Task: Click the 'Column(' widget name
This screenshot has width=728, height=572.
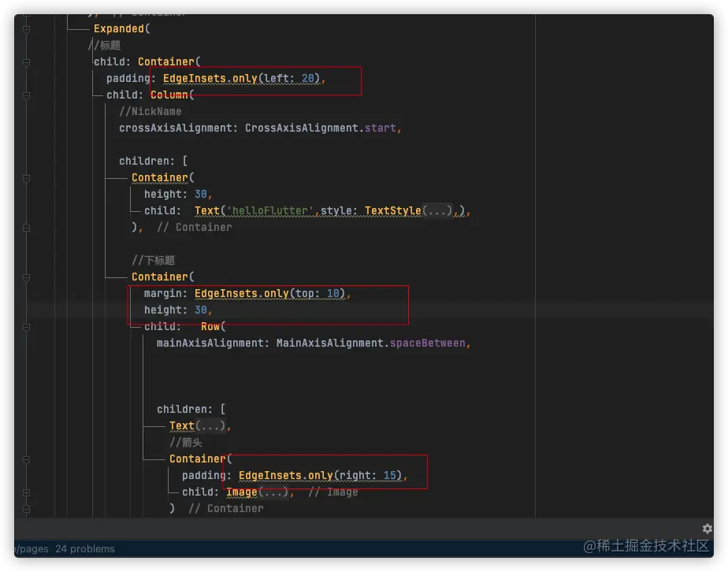Action: coord(173,95)
